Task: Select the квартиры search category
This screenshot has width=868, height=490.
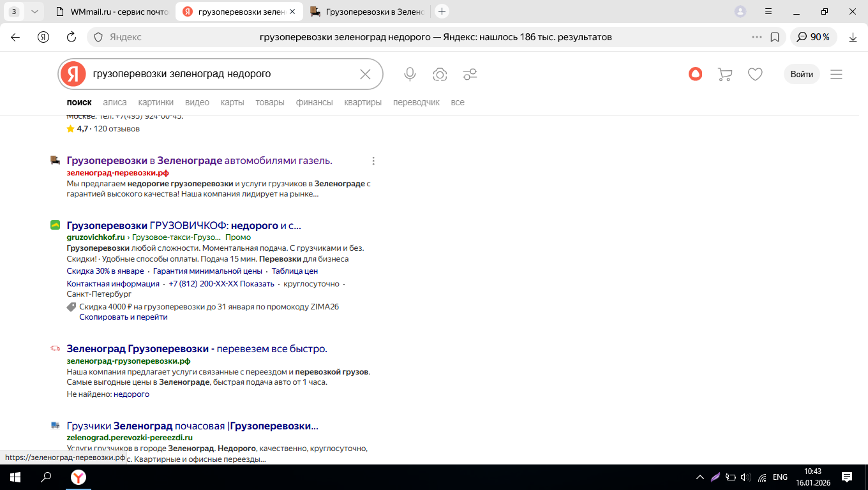Action: click(x=363, y=102)
